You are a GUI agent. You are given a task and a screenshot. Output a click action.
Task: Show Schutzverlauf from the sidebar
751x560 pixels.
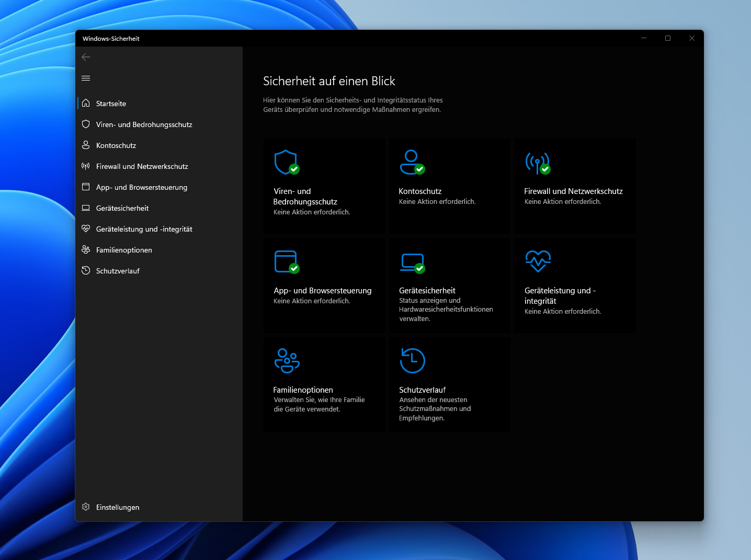(159, 271)
